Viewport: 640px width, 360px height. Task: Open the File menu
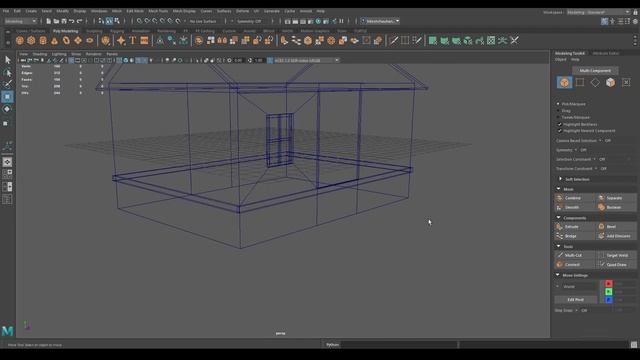[x=6, y=11]
